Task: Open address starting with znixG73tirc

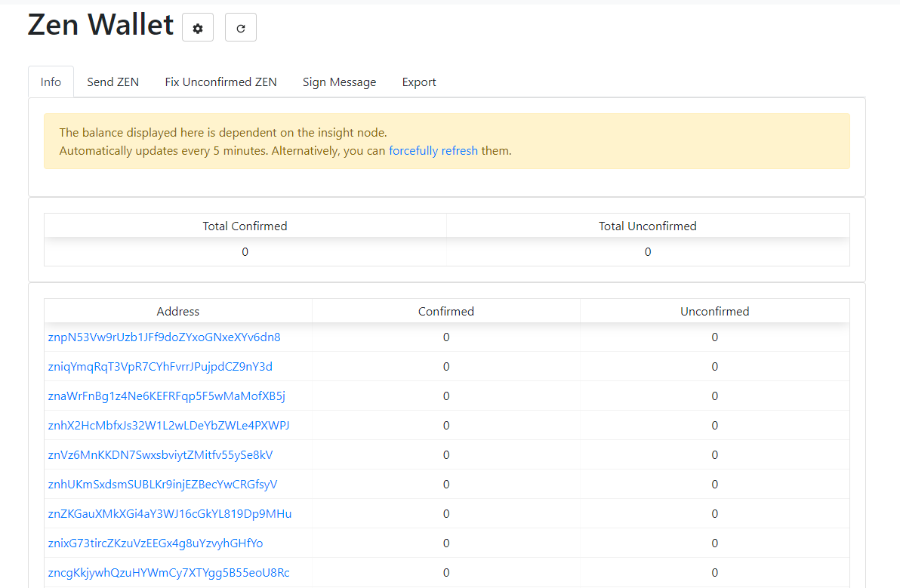Action: click(156, 543)
